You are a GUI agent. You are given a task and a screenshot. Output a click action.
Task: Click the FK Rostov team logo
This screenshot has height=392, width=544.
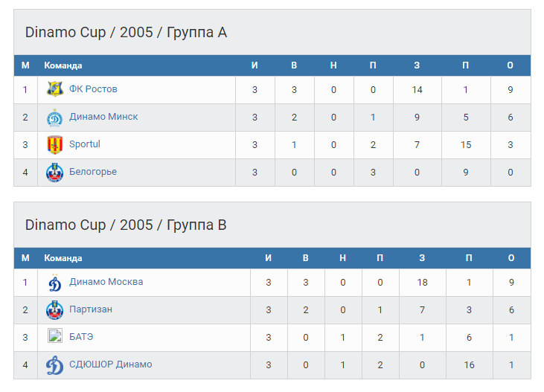tap(55, 89)
